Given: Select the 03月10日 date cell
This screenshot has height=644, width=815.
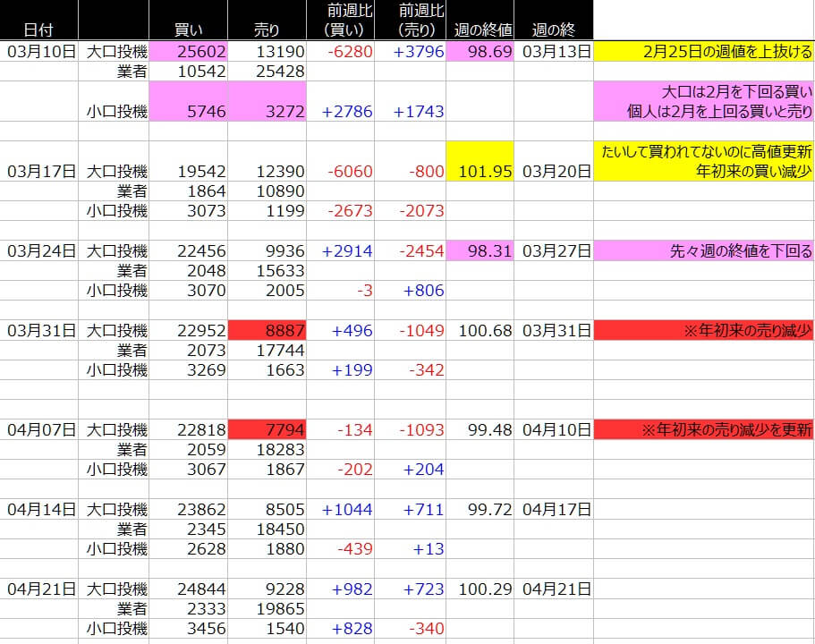Looking at the screenshot, I should tap(39, 52).
